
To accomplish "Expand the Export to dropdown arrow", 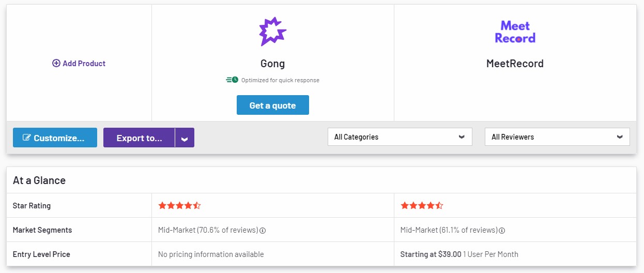I will point(185,138).
